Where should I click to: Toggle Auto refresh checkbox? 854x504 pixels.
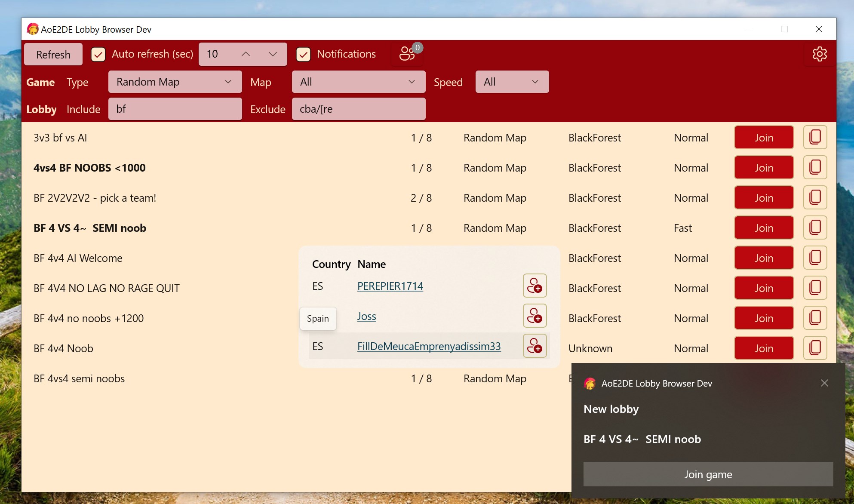coord(98,54)
